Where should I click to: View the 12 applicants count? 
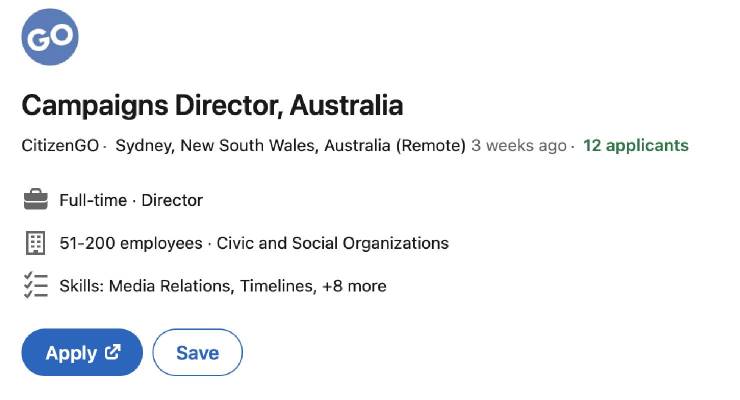click(x=635, y=145)
